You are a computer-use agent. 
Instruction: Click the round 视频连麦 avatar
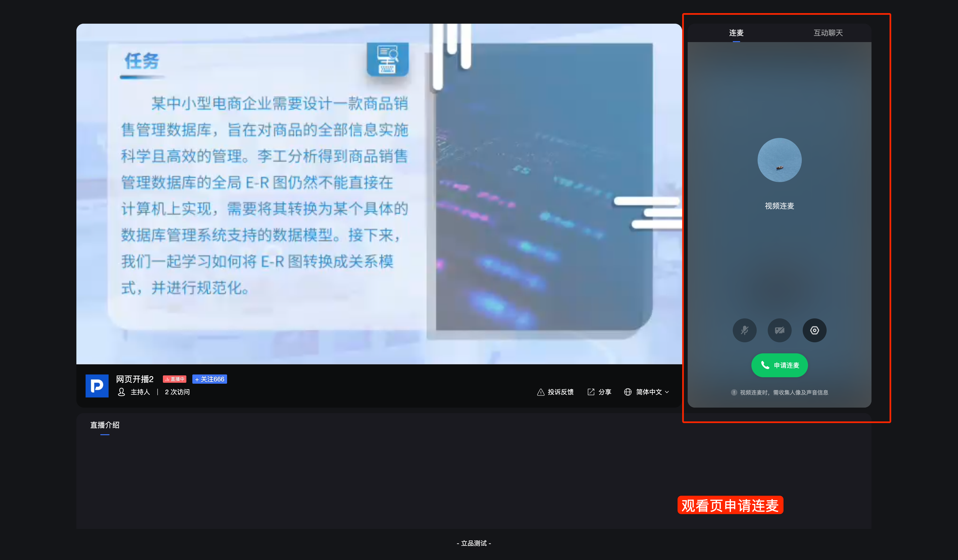tap(779, 160)
